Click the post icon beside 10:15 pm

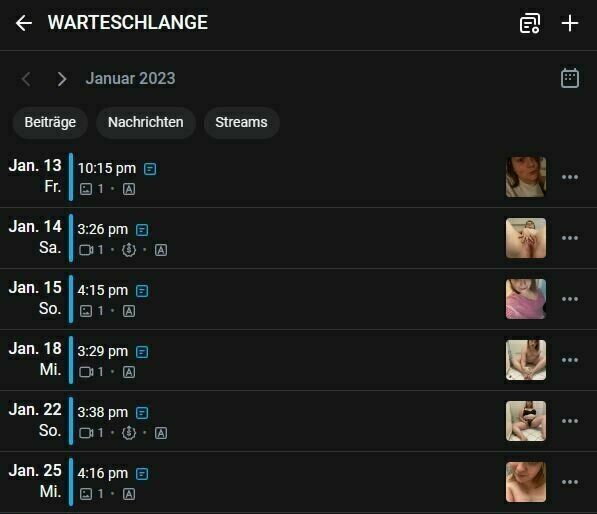[150, 169]
